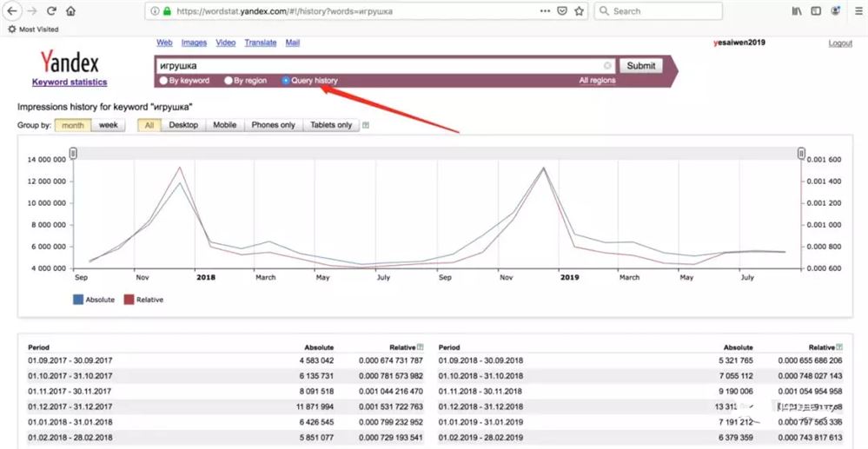
Task: Click the 2019 label on chart axis
Action: click(569, 277)
